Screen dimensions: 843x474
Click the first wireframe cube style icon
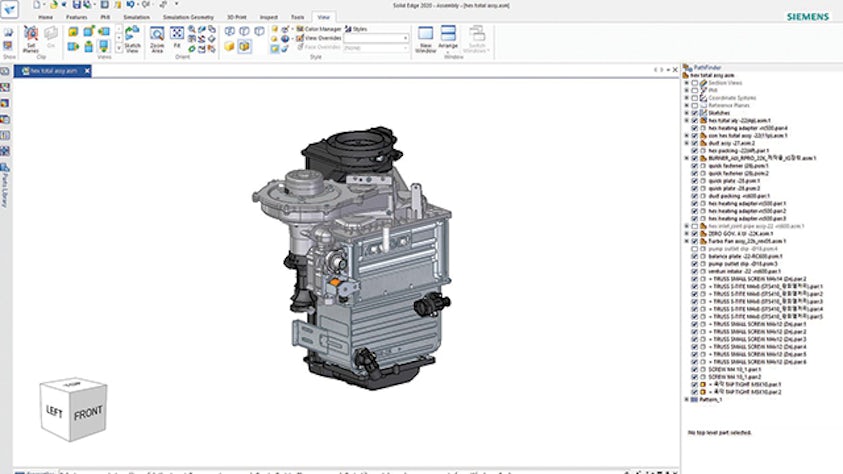(230, 32)
